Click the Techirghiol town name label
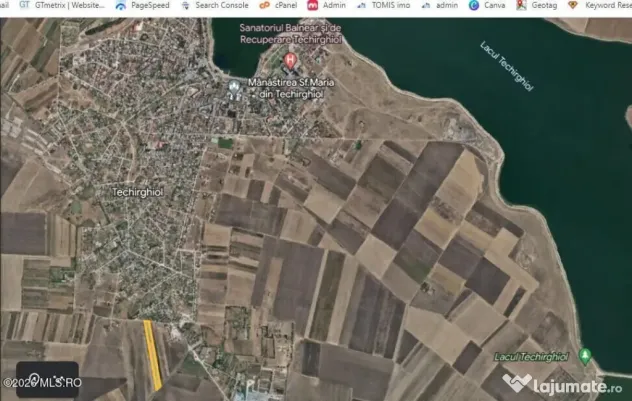This screenshot has width=632, height=401. (133, 190)
